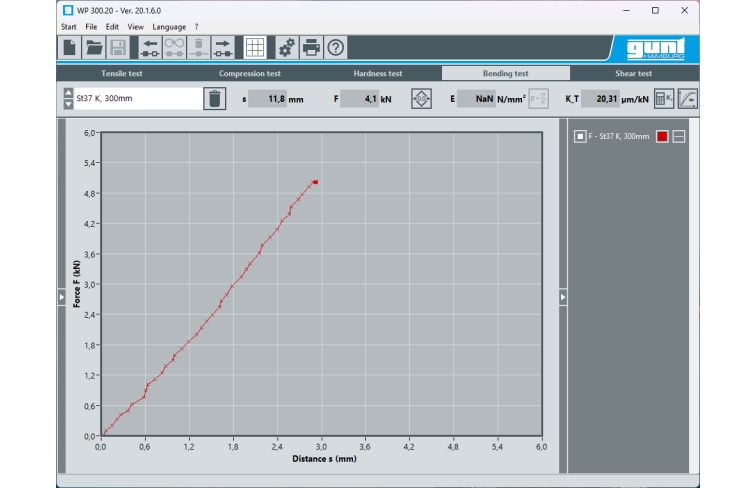Create a new measurement file
This screenshot has height=488, width=755.
(70, 47)
